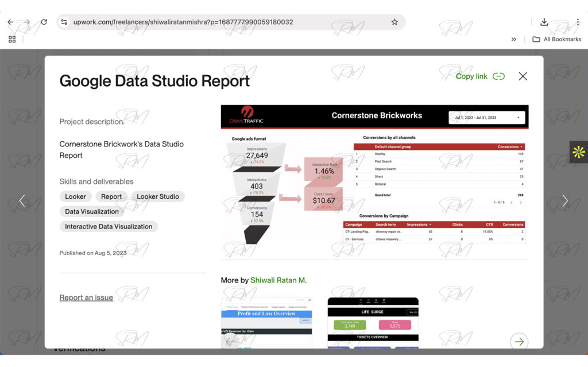588x367 pixels.
Task: Reload the page with the refresh icon
Action: point(44,22)
